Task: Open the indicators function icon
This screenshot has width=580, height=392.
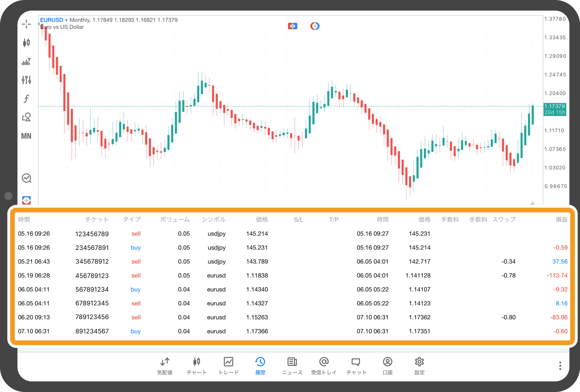Action: click(26, 99)
